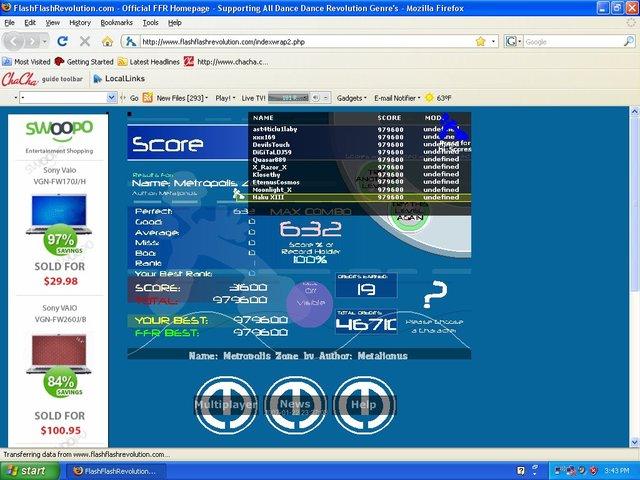Go back with the browser Back arrow
This screenshot has height=480, width=640.
pyautogui.click(x=13, y=41)
